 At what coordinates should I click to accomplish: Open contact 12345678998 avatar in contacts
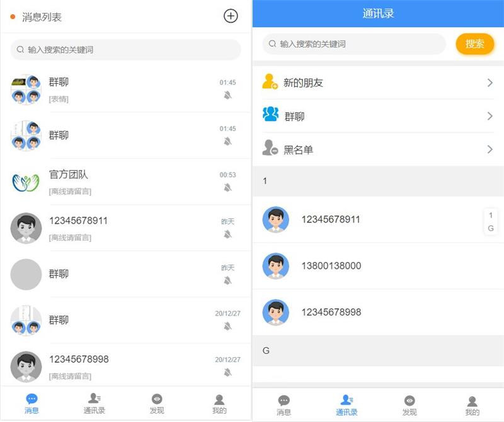click(x=276, y=312)
